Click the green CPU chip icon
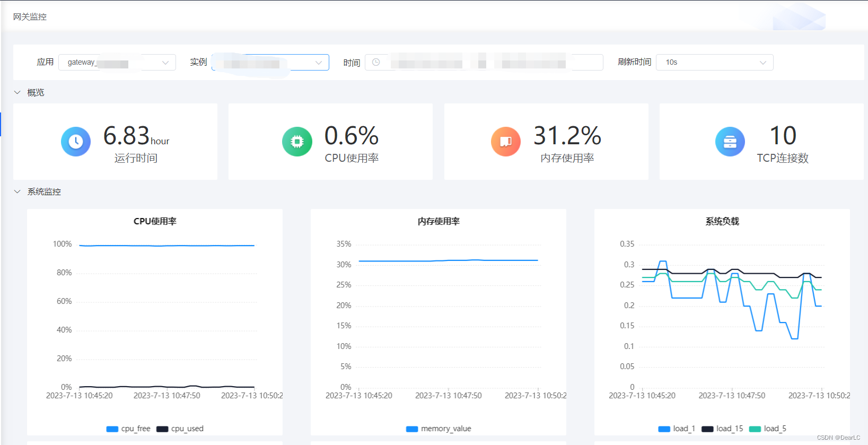Viewport: 868px width, 445px height. point(297,142)
